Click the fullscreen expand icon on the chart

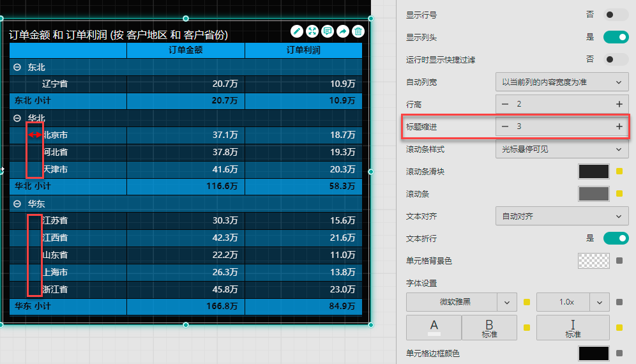click(312, 31)
